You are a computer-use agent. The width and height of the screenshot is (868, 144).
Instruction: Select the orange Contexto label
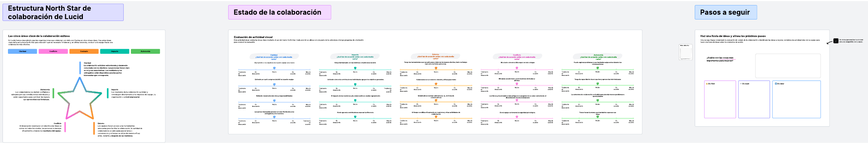tap(84, 51)
